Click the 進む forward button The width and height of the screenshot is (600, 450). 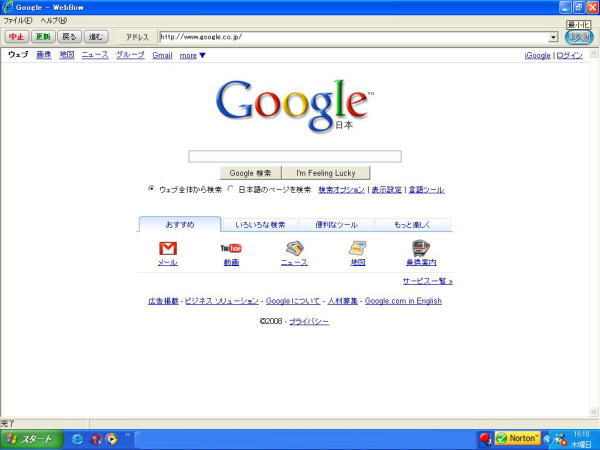click(96, 37)
